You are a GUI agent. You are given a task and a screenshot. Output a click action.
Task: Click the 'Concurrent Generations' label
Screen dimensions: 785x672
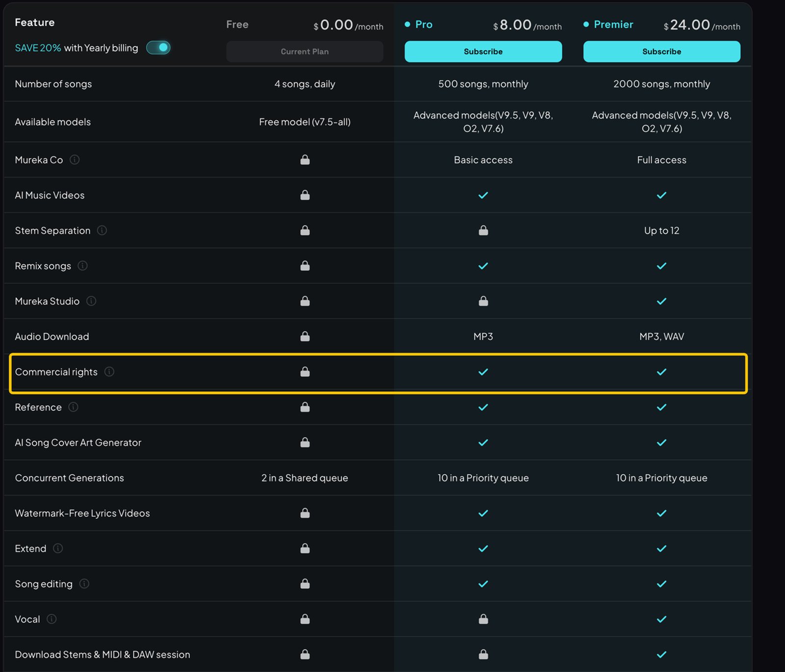(x=69, y=478)
